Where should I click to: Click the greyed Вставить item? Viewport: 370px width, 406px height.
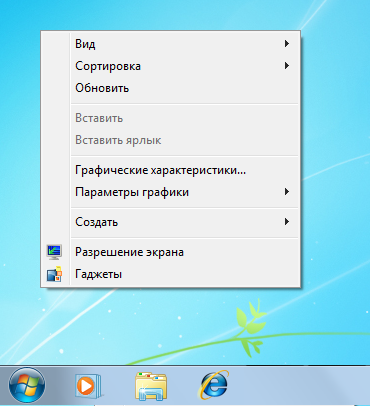pos(170,118)
